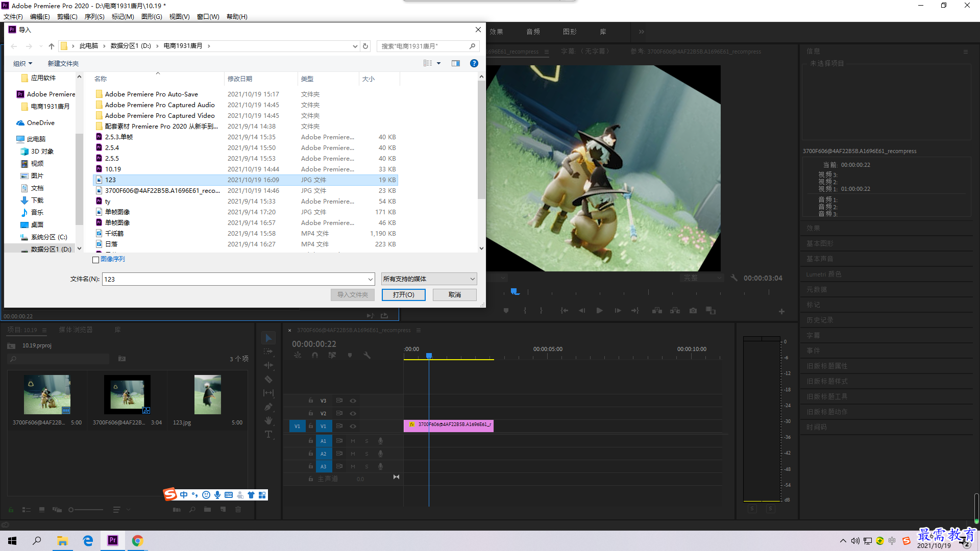Open the 历史记录 panel
The width and height of the screenshot is (980, 551).
(x=820, y=320)
